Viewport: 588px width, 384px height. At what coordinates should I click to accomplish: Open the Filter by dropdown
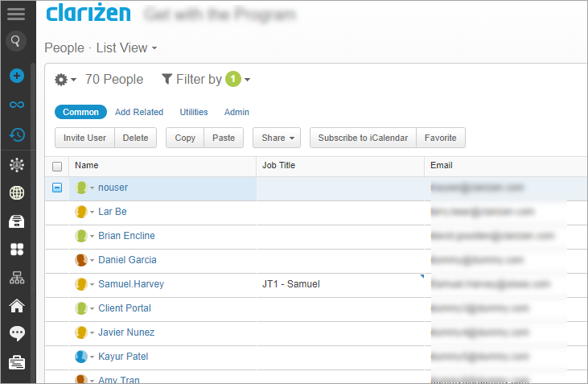206,79
